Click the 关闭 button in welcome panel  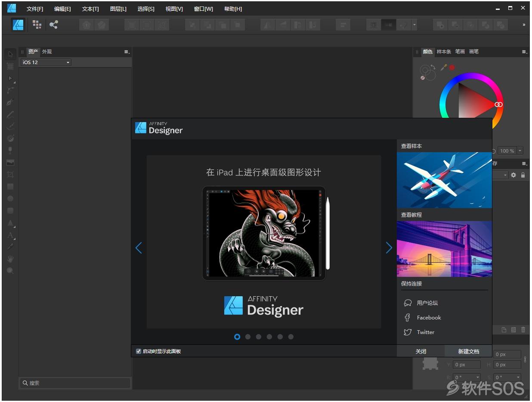click(421, 351)
